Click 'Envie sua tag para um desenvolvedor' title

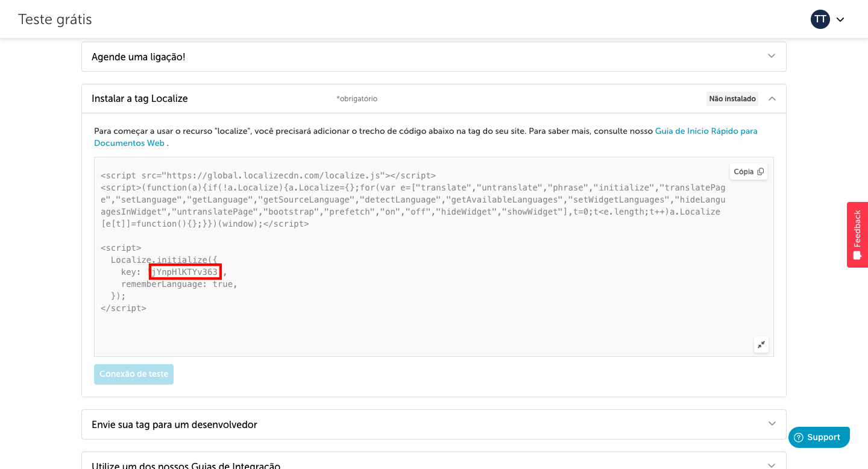[x=174, y=425]
